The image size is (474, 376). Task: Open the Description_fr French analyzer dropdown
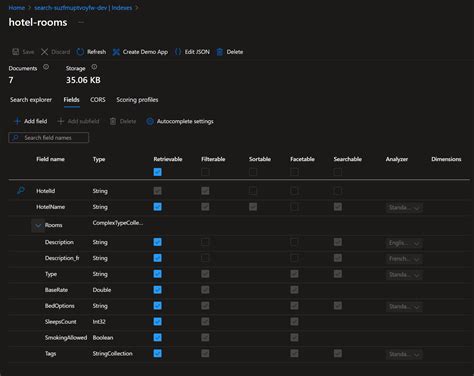pos(404,259)
